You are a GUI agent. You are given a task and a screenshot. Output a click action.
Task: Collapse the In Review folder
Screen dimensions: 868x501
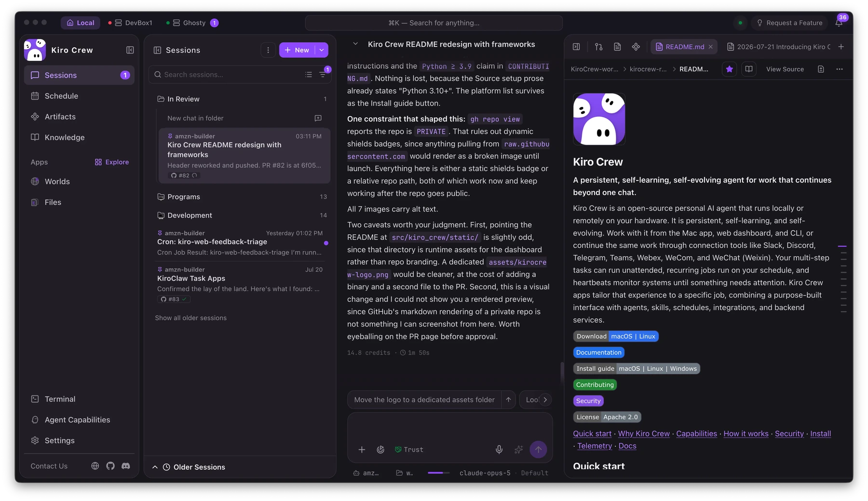click(x=242, y=99)
